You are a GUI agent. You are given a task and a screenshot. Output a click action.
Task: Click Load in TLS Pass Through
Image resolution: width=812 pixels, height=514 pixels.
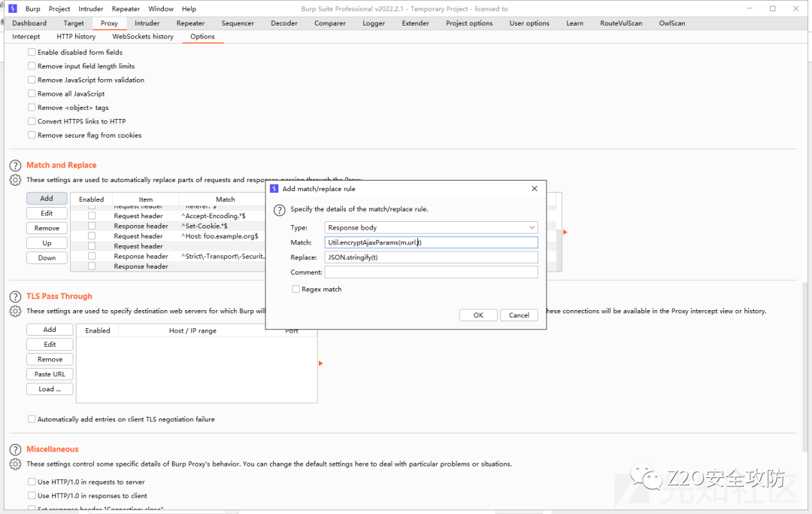tap(50, 389)
